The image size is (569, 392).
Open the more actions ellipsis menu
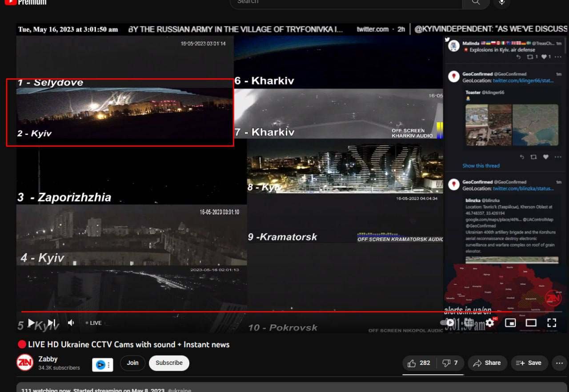coord(559,363)
